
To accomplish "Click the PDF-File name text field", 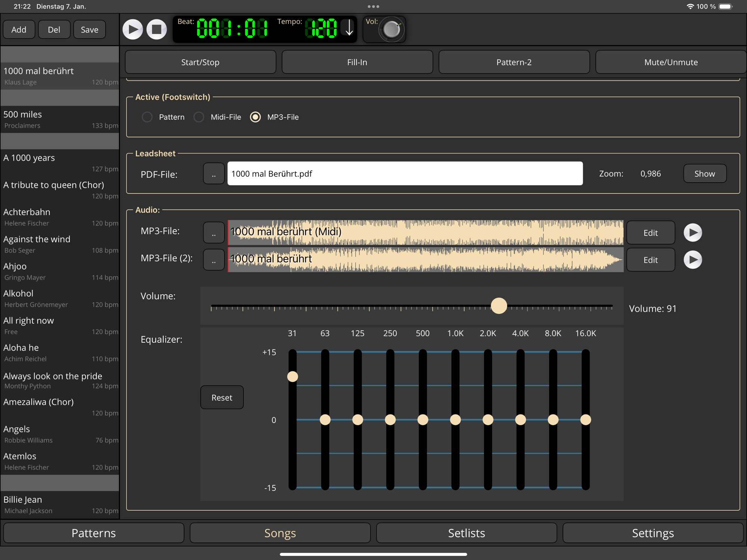I will (x=405, y=174).
